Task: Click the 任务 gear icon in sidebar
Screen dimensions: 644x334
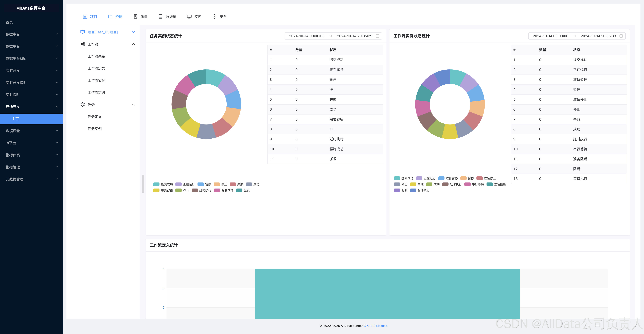Action: click(x=82, y=104)
